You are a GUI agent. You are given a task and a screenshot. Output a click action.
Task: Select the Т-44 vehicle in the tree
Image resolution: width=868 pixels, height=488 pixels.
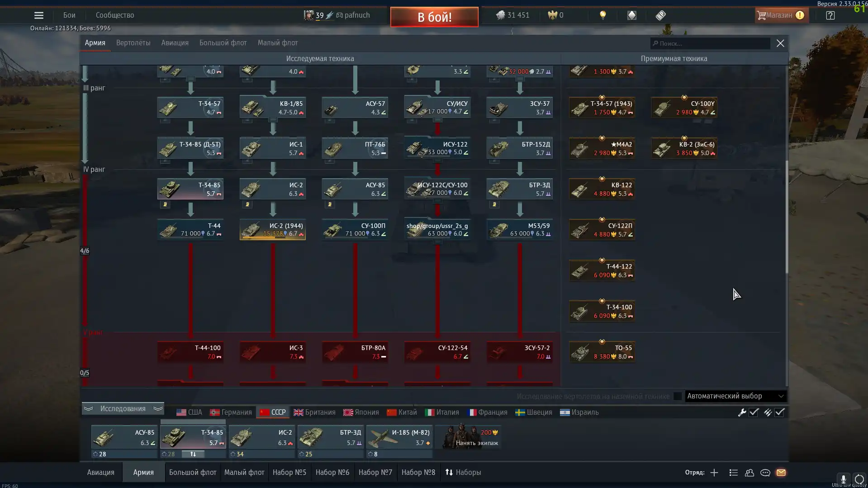190,230
